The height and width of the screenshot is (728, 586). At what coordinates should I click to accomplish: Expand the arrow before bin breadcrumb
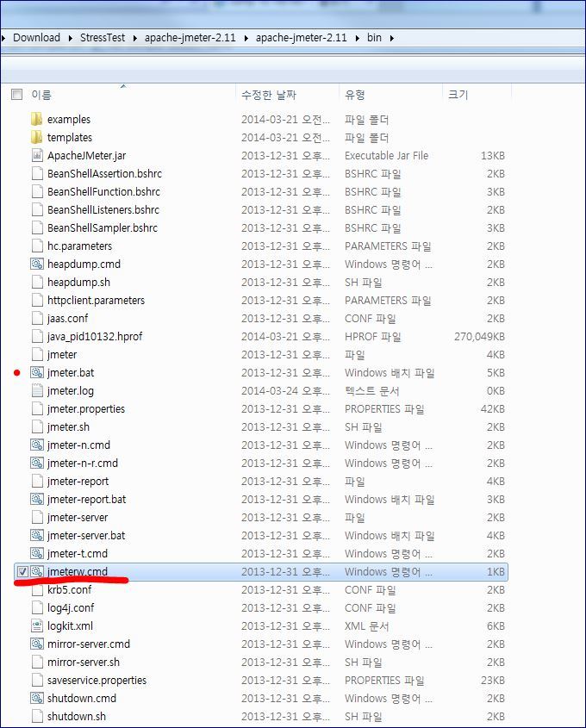pos(357,38)
